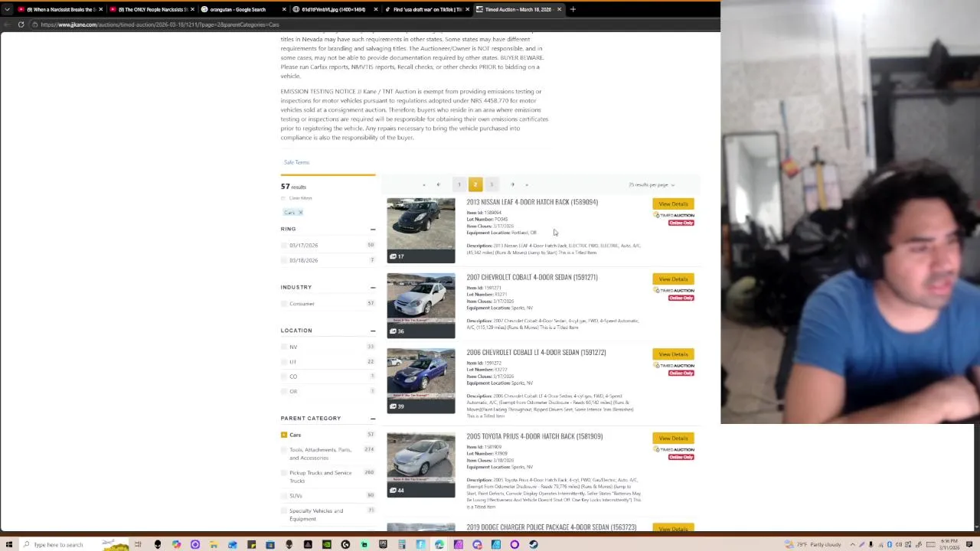Viewport: 980px width, 551px height.
Task: Check the UT location filter
Action: (x=284, y=362)
